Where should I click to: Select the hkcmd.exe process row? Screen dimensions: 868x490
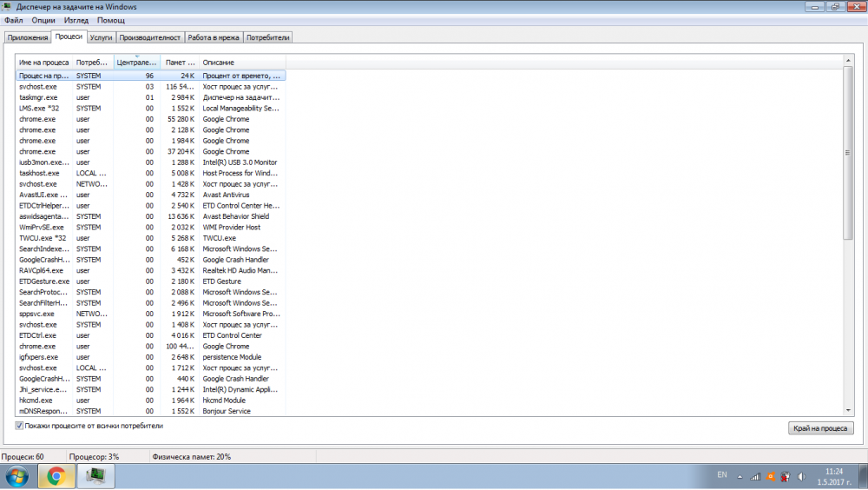[150, 401]
